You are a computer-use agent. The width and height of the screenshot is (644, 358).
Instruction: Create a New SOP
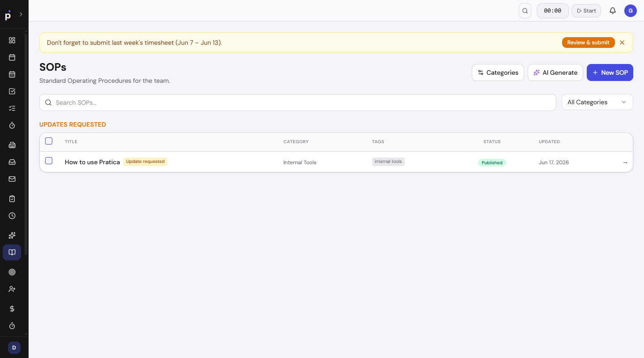pos(610,72)
